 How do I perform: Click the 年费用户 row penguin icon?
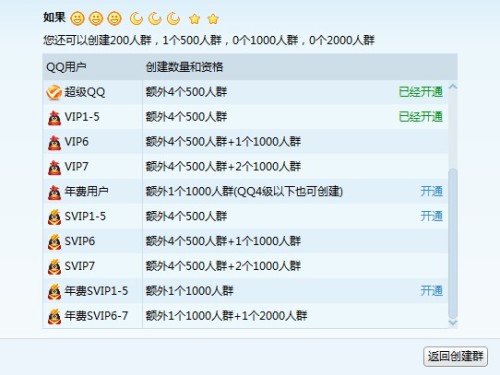click(x=54, y=192)
